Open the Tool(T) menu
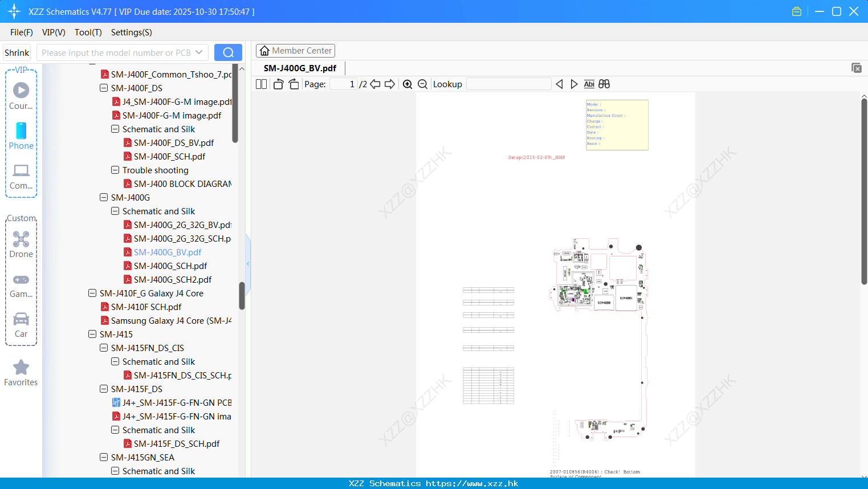Viewport: 868px width, 489px height. [x=88, y=32]
